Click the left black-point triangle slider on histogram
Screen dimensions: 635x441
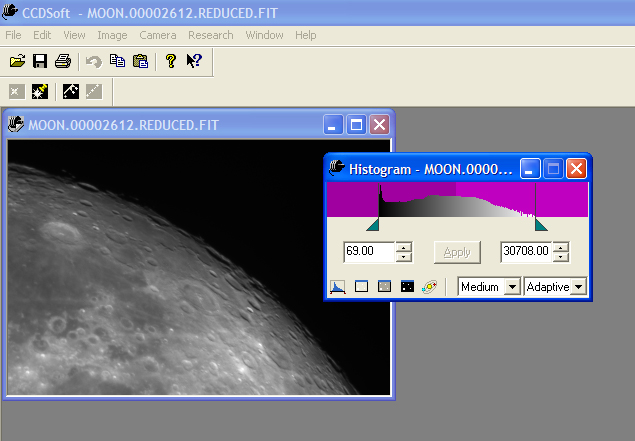click(373, 225)
